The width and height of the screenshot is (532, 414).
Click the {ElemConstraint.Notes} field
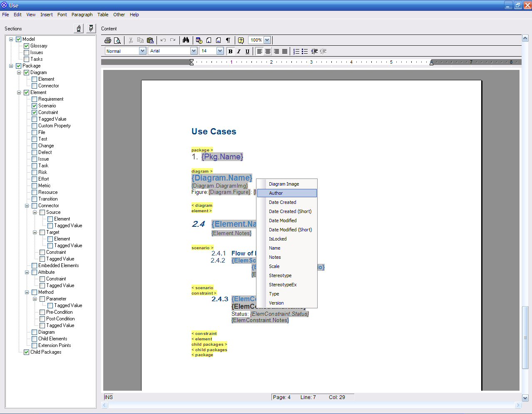pyautogui.click(x=260, y=320)
